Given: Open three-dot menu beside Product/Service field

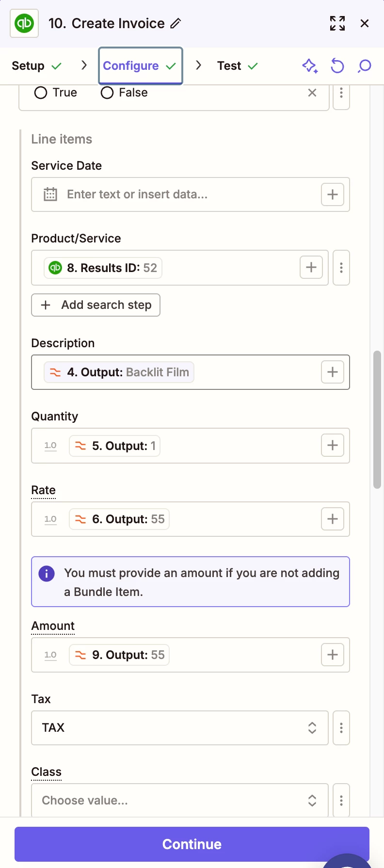Looking at the screenshot, I should [341, 268].
